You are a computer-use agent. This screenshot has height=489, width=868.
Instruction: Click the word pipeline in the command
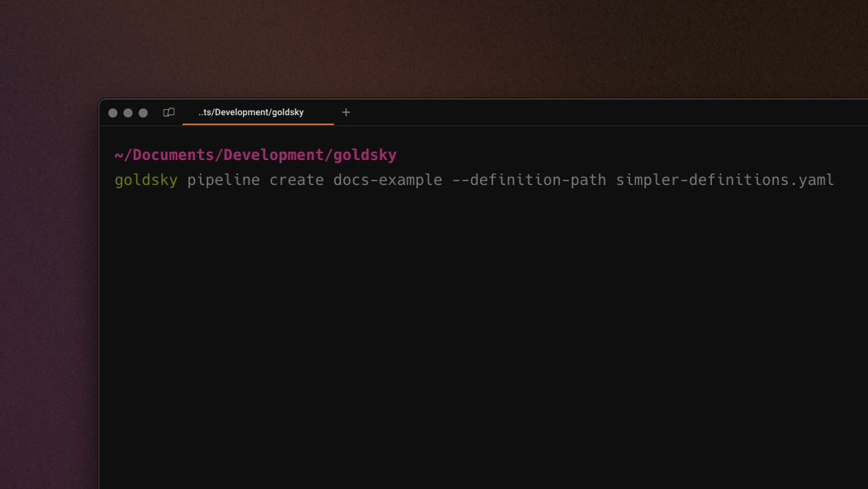[x=223, y=180]
